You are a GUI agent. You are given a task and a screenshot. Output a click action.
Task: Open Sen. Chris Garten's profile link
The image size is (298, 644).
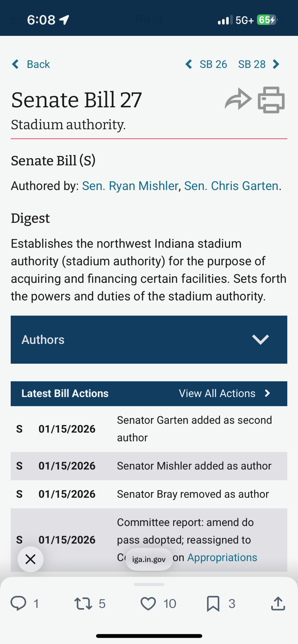[231, 186]
